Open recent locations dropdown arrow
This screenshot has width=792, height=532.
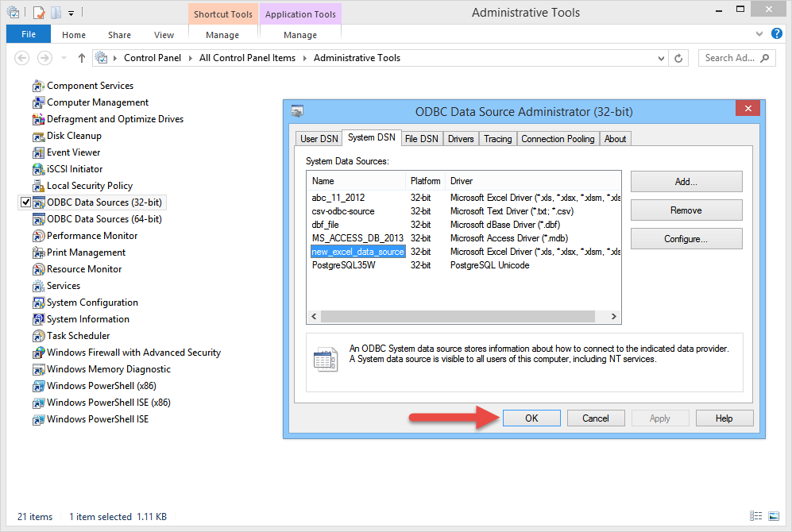coord(64,58)
